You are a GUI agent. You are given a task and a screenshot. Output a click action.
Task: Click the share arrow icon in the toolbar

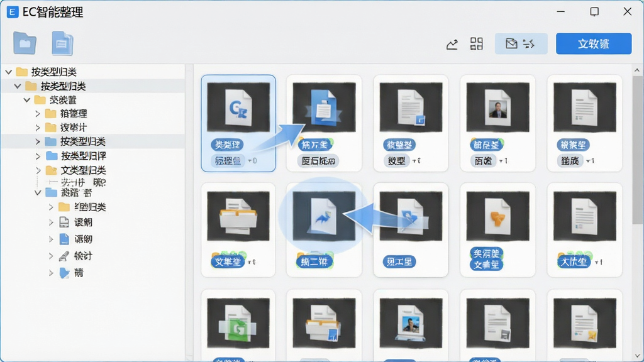tap(452, 44)
